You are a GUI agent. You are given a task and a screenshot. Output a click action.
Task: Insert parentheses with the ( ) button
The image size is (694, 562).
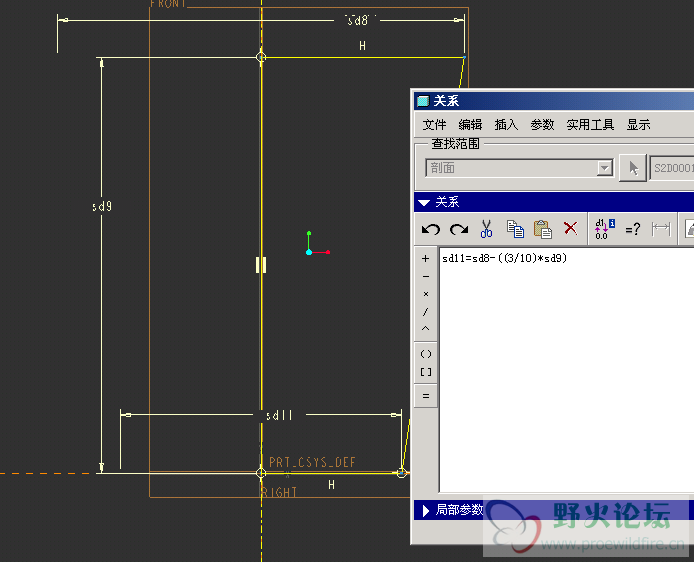tap(426, 354)
